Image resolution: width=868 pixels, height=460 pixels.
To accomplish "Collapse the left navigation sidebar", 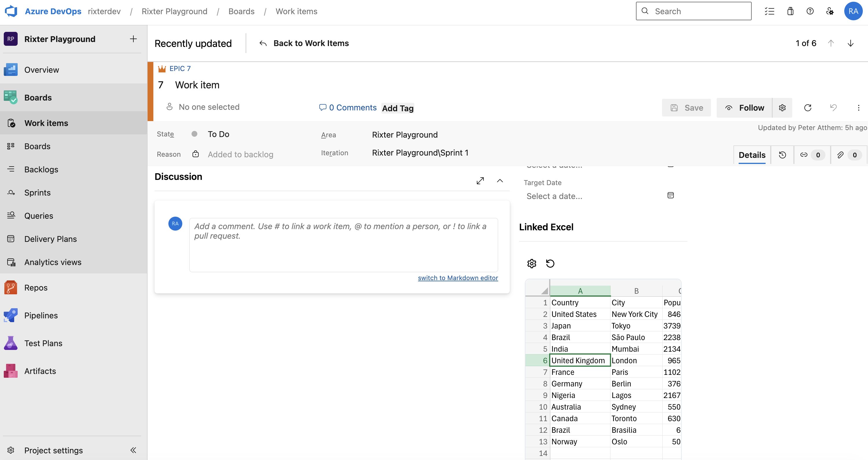I will click(x=133, y=450).
